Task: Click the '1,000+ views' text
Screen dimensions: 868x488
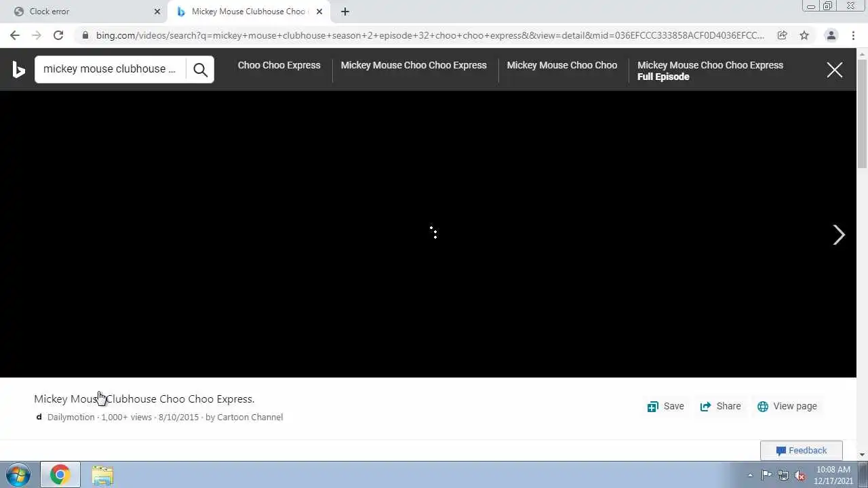Action: click(126, 417)
